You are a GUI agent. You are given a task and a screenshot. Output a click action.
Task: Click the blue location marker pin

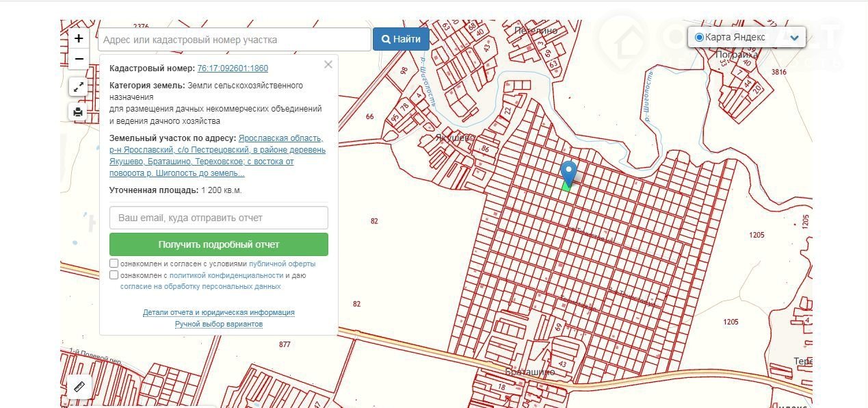(568, 171)
